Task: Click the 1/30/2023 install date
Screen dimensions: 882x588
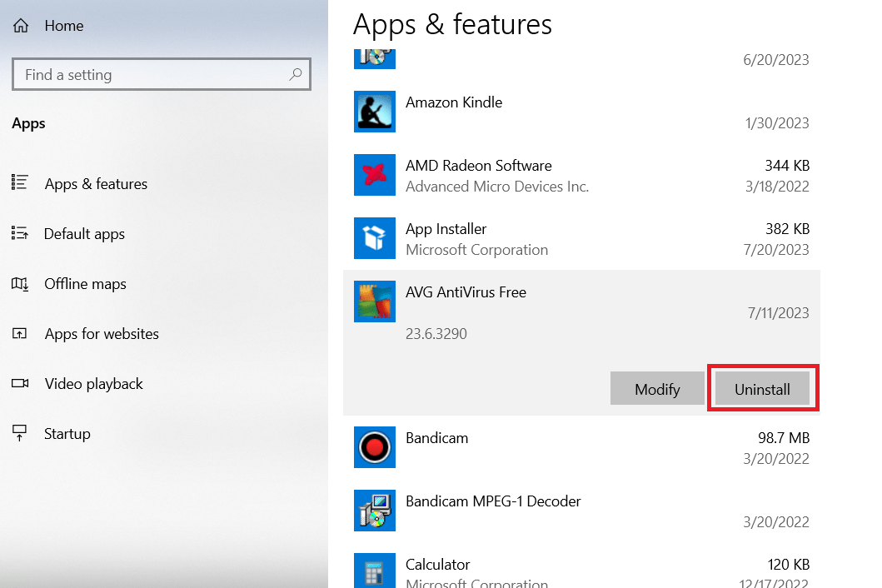Action: (x=777, y=122)
